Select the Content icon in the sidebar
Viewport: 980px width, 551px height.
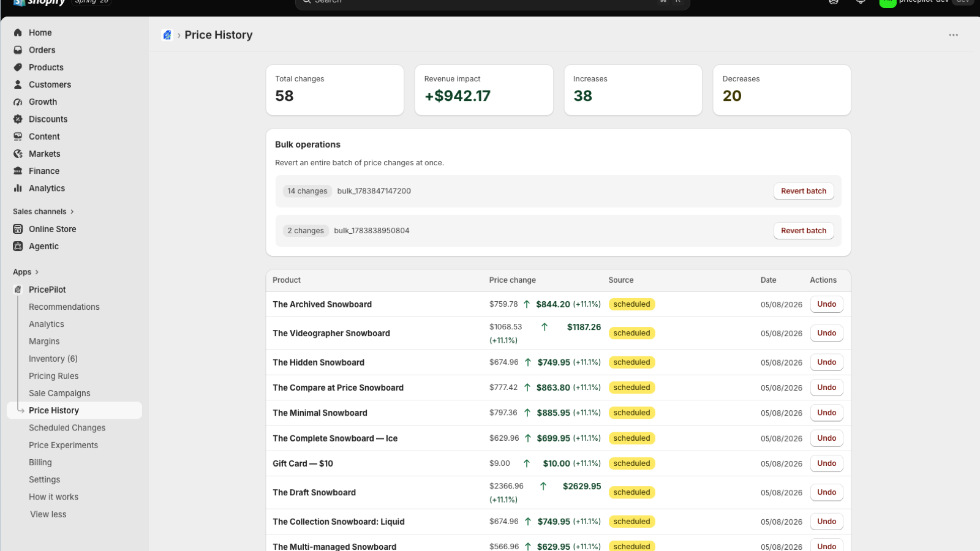(18, 137)
